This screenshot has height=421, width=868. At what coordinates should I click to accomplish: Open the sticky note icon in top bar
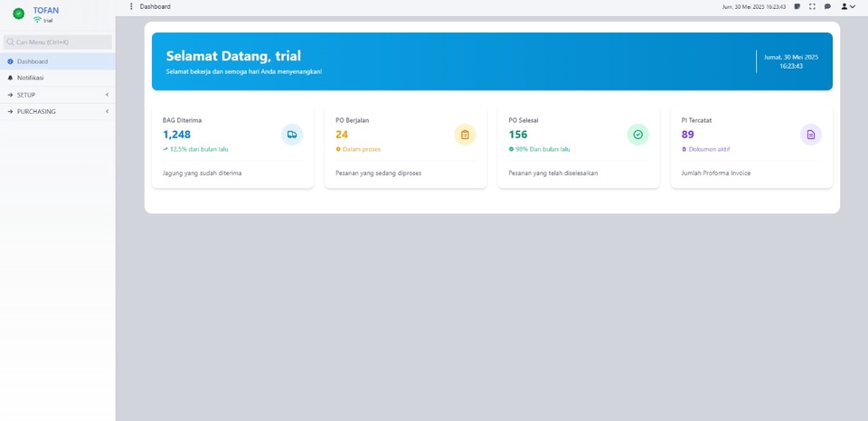click(797, 6)
